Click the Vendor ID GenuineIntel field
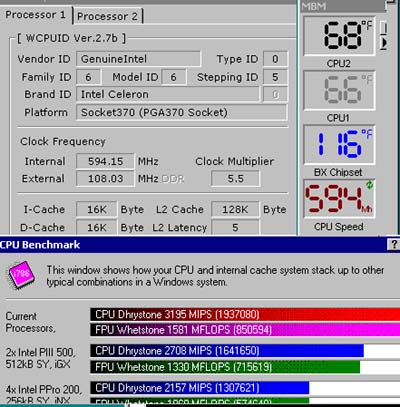This screenshot has height=407, width=400. 138,59
